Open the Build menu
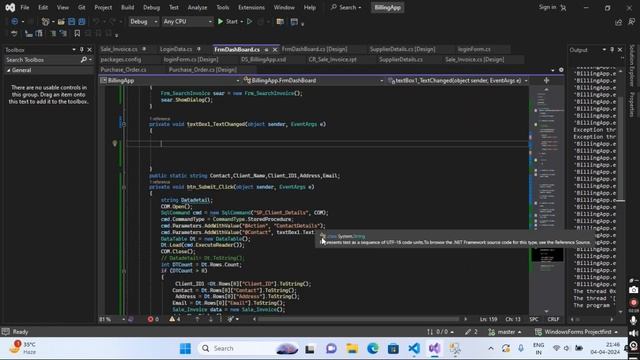Image resolution: width=640 pixels, height=360 pixels. click(x=127, y=7)
